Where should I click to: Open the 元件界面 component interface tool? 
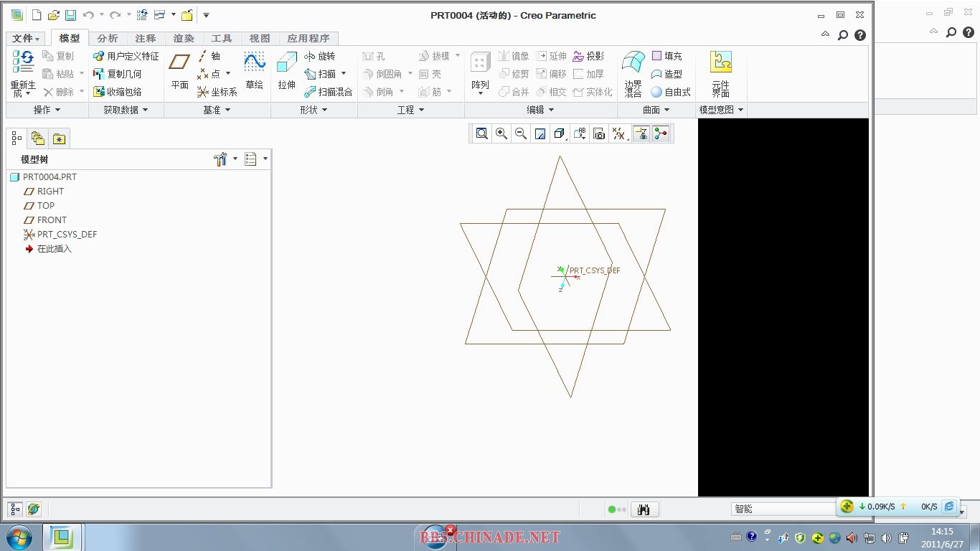pyautogui.click(x=720, y=73)
